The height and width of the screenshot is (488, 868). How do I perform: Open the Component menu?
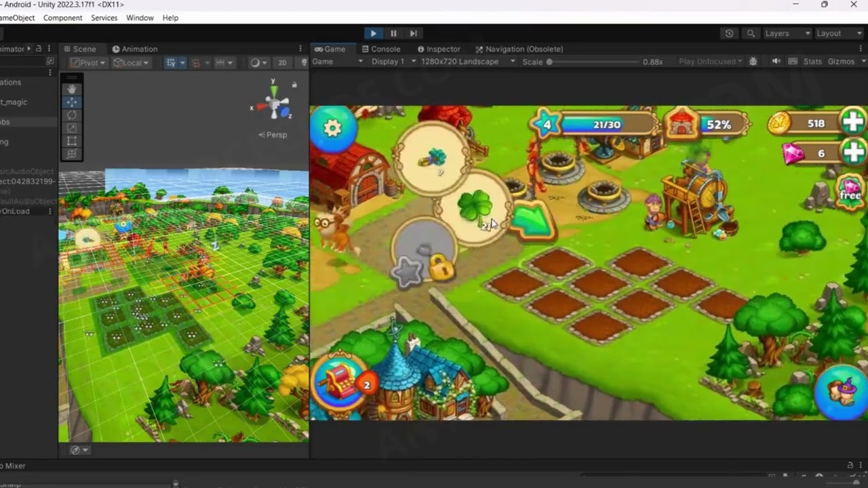pos(62,18)
